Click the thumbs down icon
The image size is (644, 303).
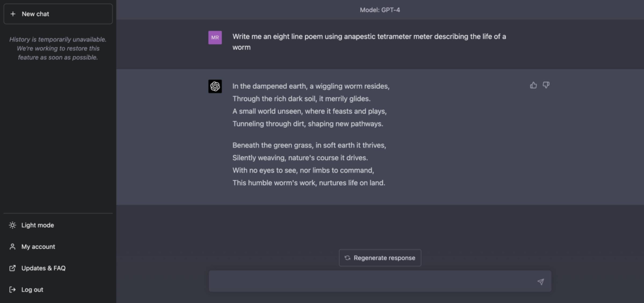tap(546, 85)
